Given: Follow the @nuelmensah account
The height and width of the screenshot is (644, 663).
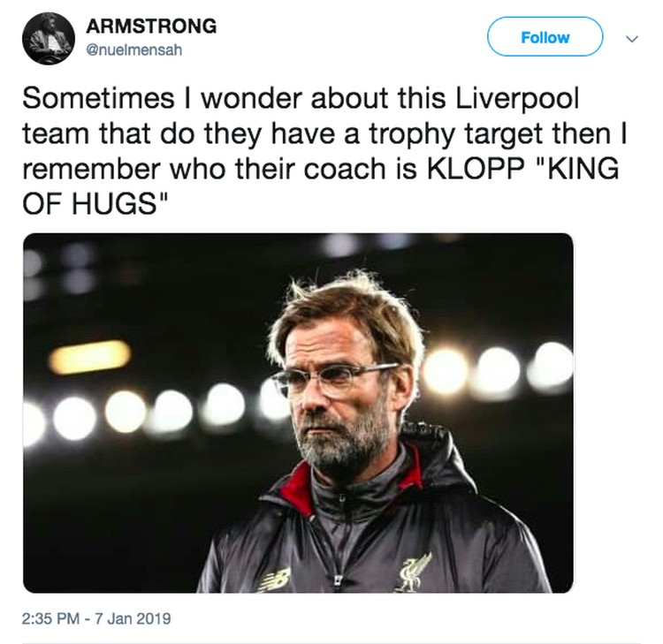Looking at the screenshot, I should coord(545,37).
